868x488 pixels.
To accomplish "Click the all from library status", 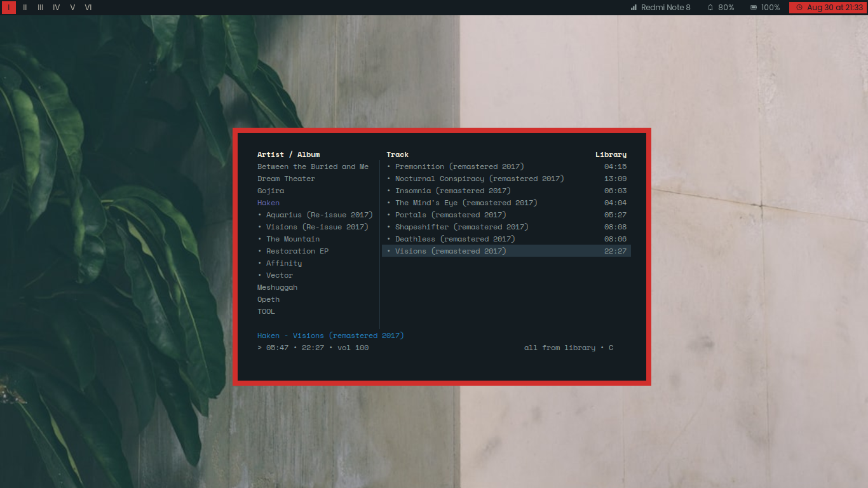I will point(560,348).
